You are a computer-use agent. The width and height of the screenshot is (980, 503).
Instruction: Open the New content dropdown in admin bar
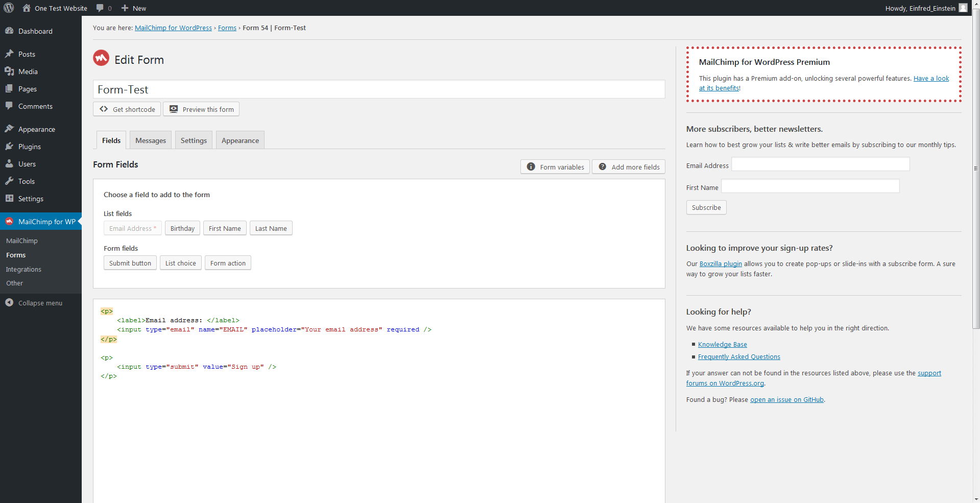134,8
